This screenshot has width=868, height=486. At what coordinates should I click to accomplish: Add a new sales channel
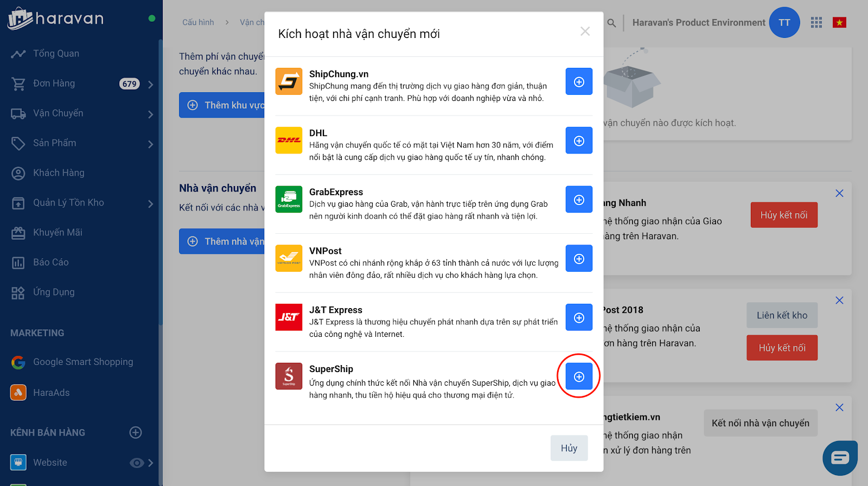[136, 432]
